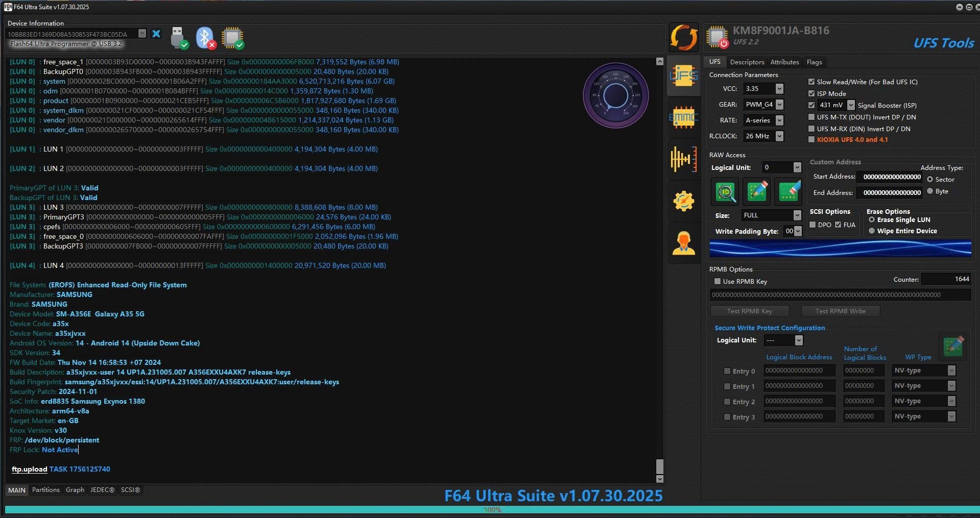Toggle Slow Read/Write for Bad UFS IC
Viewport: 980px width, 518px height.
pos(811,82)
